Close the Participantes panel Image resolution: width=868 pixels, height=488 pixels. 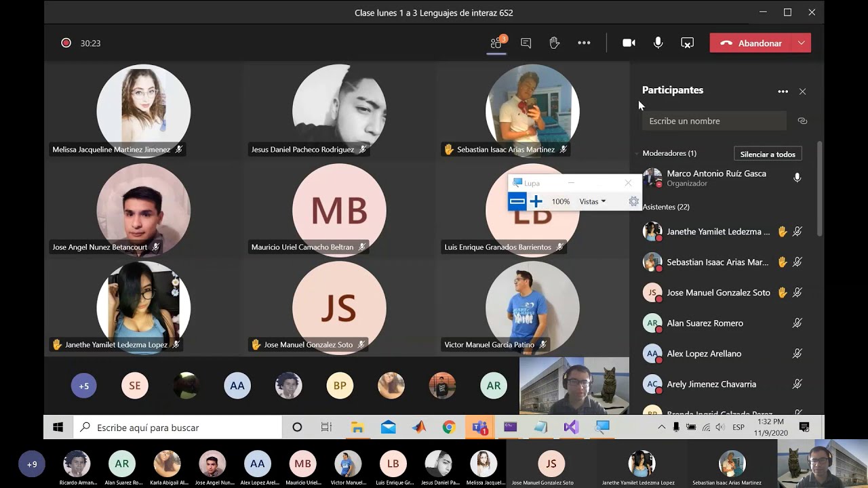(x=802, y=91)
